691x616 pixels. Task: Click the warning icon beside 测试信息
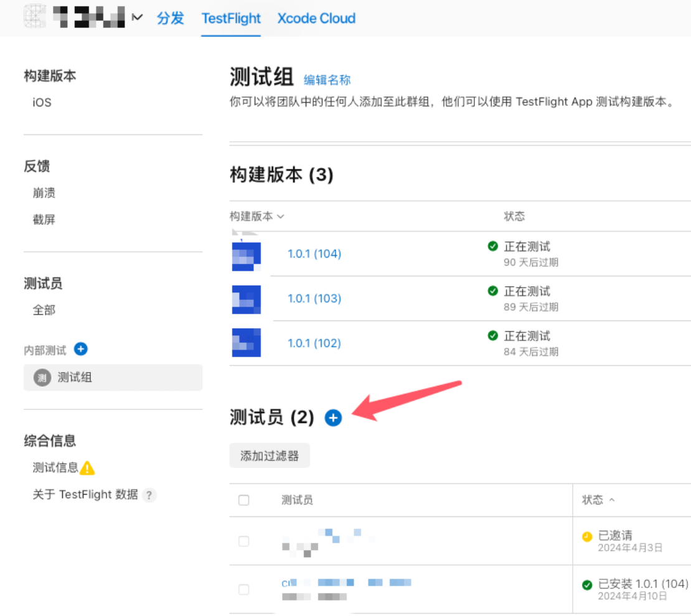(x=87, y=468)
